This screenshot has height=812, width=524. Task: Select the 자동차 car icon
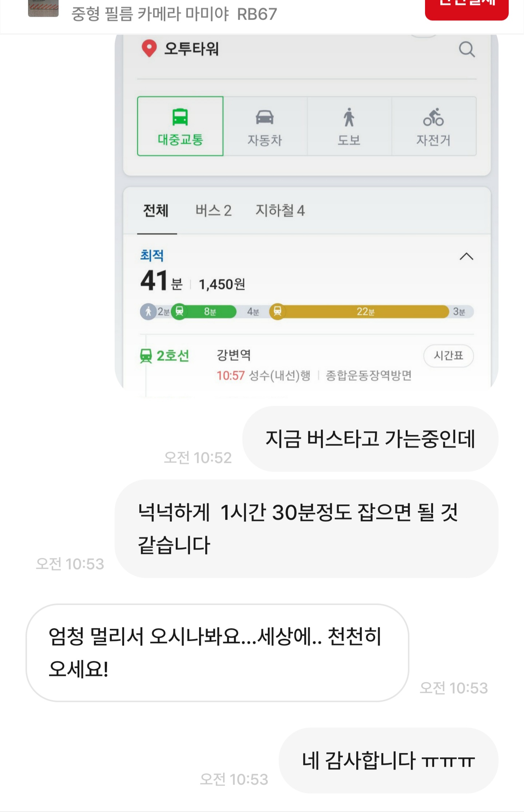265,117
